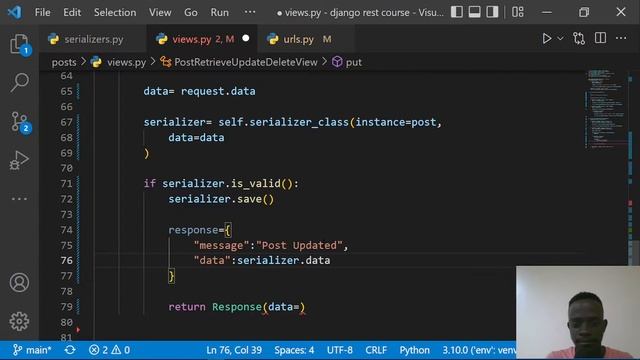The width and height of the screenshot is (640, 360).
Task: Select Python interpreter 3.10.0 env
Action: 479,350
